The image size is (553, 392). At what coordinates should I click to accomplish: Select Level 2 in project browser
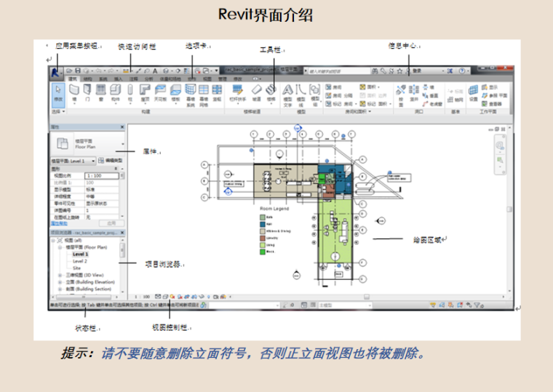coord(79,260)
